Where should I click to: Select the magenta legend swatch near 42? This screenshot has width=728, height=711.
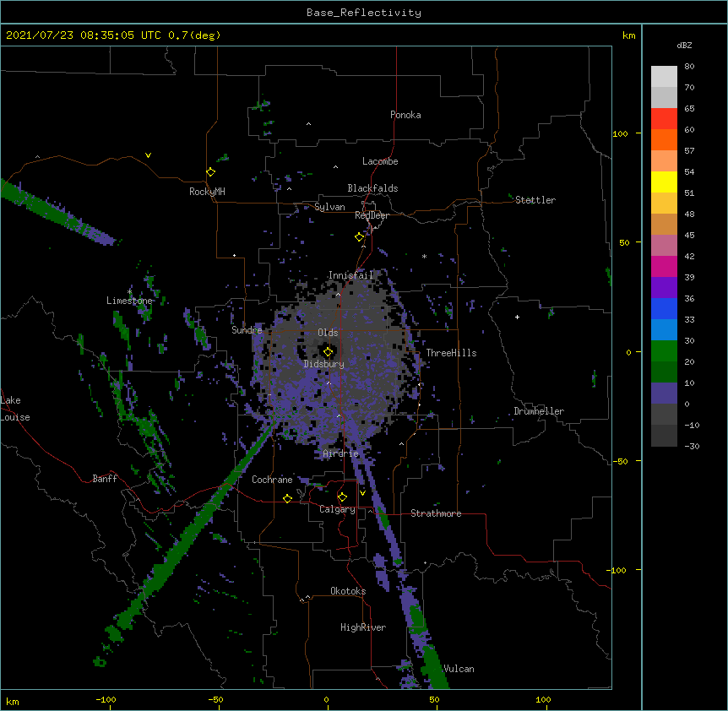[x=664, y=266]
